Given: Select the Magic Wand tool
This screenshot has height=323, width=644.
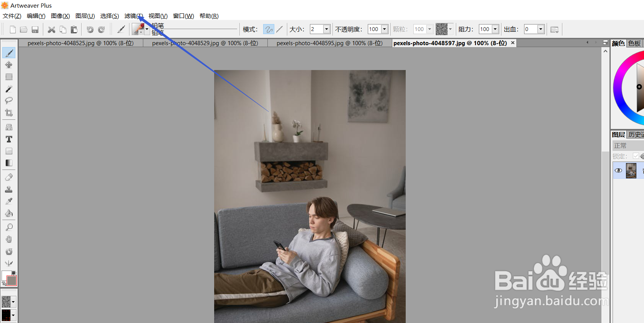Looking at the screenshot, I should click(9, 89).
